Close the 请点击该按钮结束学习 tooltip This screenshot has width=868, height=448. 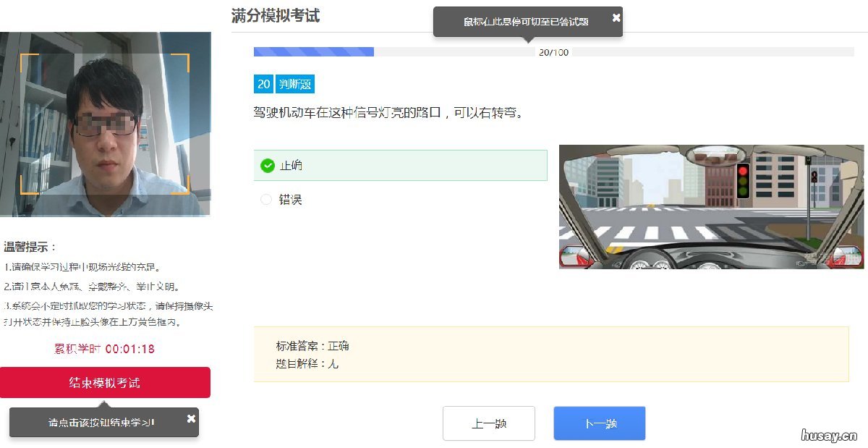click(x=191, y=418)
